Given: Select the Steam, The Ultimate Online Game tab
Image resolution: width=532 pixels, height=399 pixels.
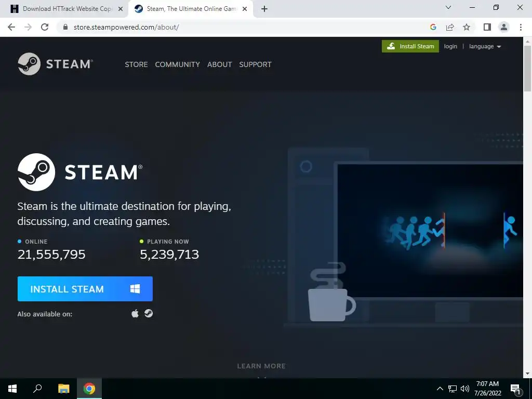Looking at the screenshot, I should pyautogui.click(x=191, y=9).
